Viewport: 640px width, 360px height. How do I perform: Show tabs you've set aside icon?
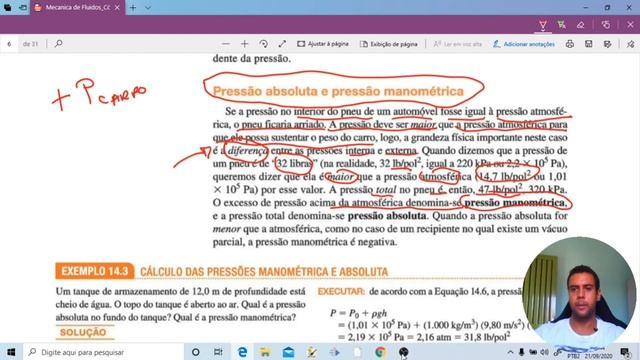click(7, 7)
